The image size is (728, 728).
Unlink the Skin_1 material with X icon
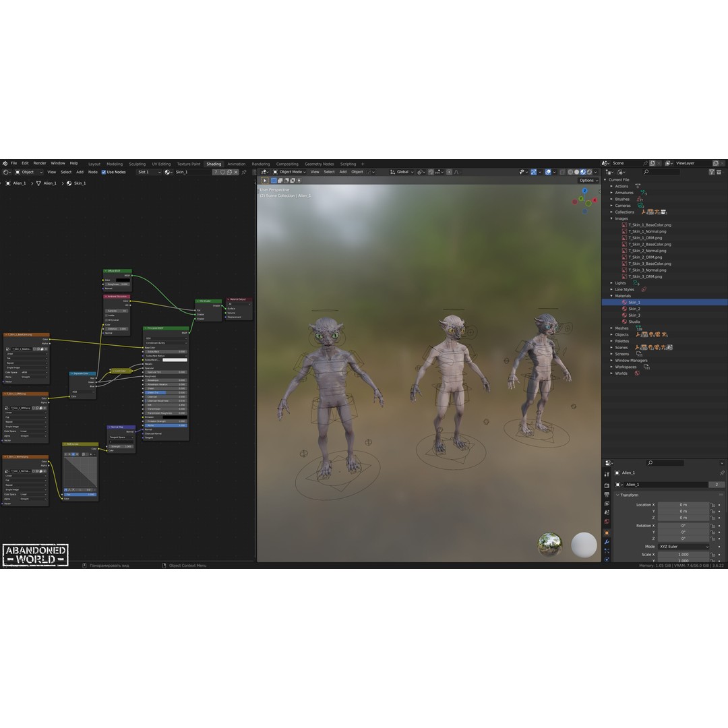coord(236,173)
